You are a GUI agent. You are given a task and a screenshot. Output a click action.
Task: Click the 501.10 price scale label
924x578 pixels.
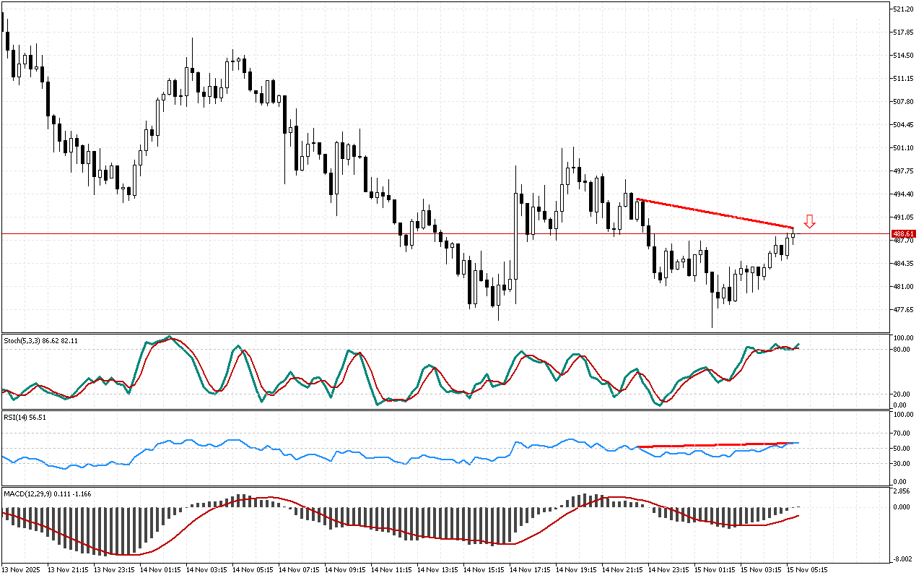903,148
